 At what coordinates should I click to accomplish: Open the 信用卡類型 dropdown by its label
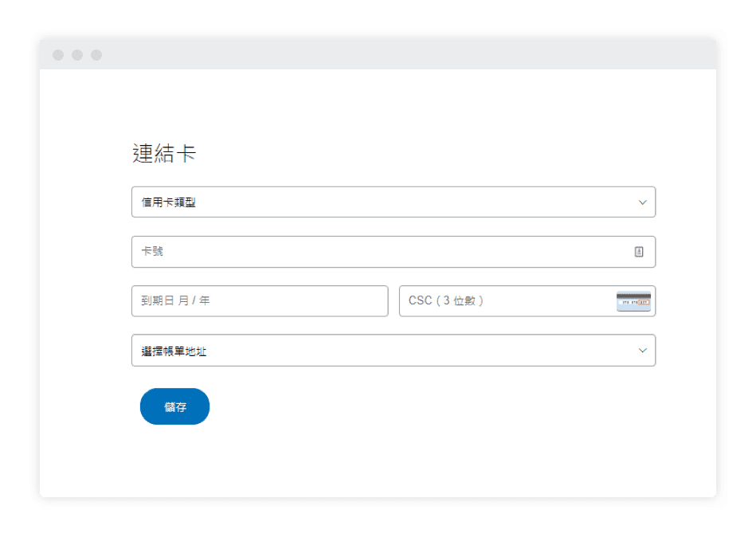(169, 202)
